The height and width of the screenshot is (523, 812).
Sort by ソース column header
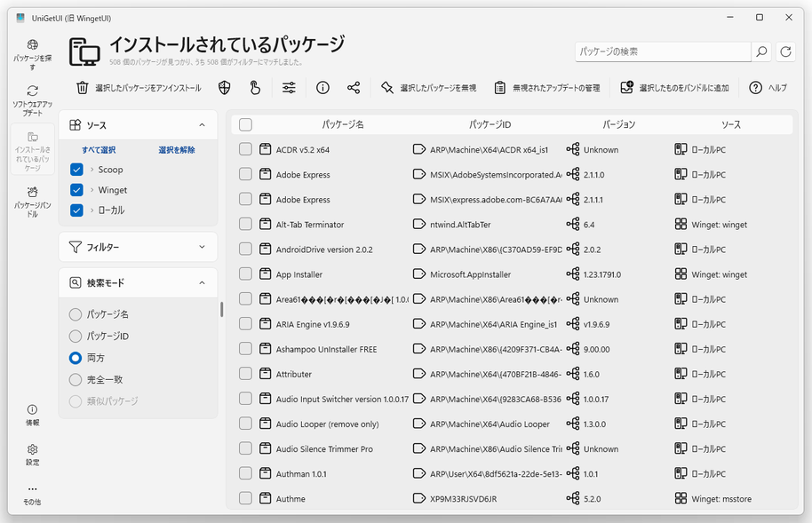[x=730, y=124]
